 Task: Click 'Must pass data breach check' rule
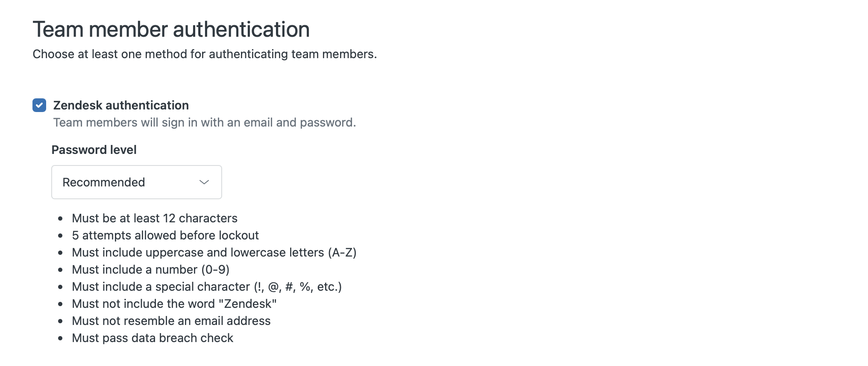tap(152, 338)
